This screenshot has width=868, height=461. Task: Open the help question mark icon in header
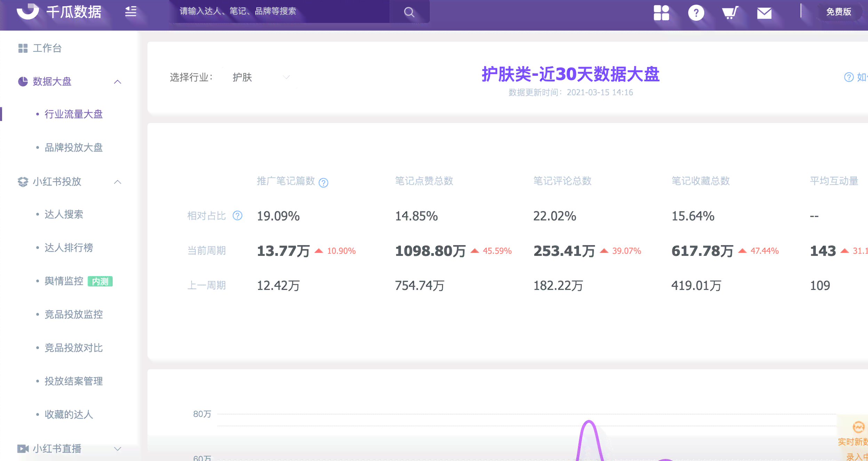tap(696, 13)
